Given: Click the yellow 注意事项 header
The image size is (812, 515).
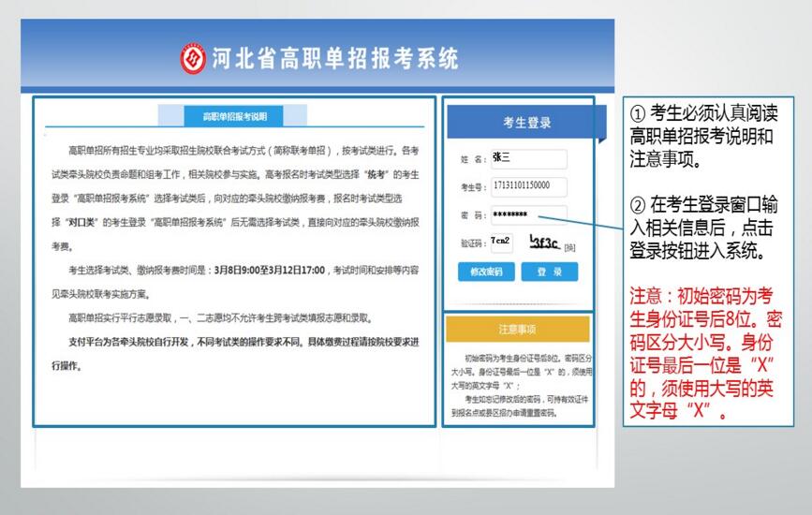Looking at the screenshot, I should pyautogui.click(x=517, y=330).
